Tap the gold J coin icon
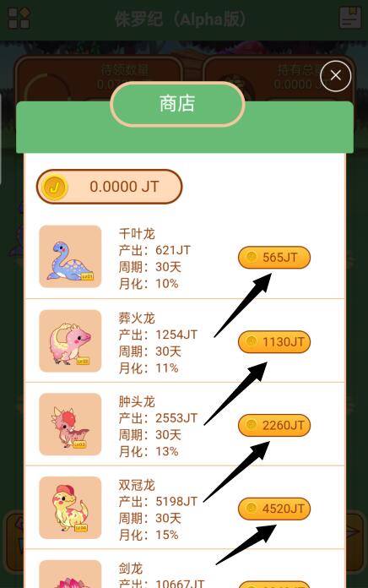 click(55, 187)
